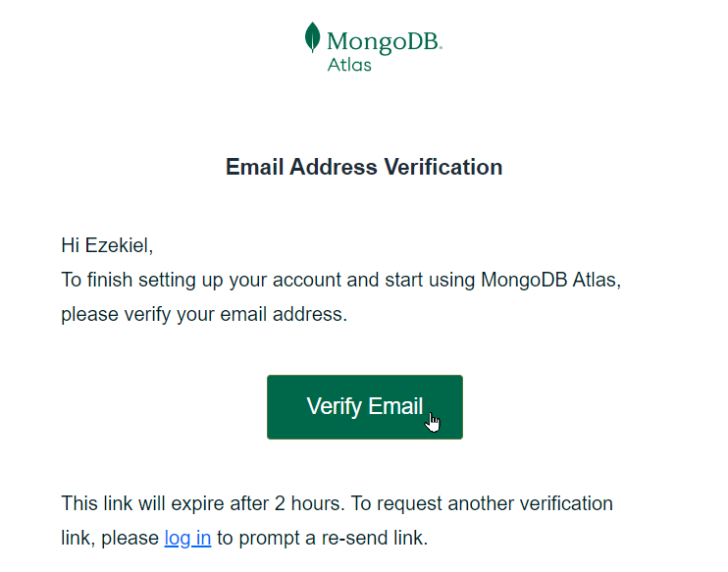Viewport: 728px width, 572px height.
Task: Click the please verify your email address line
Action: [x=204, y=314]
